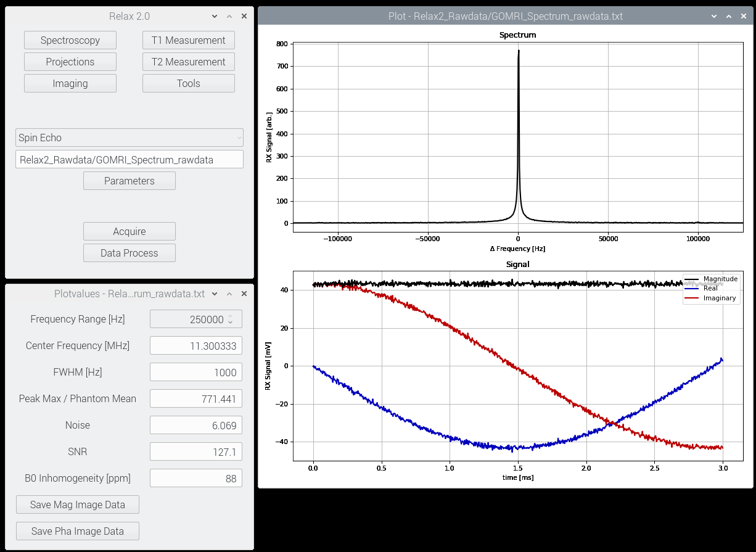Switch to the T1 Measurement screen
The height and width of the screenshot is (552, 756).
click(188, 39)
